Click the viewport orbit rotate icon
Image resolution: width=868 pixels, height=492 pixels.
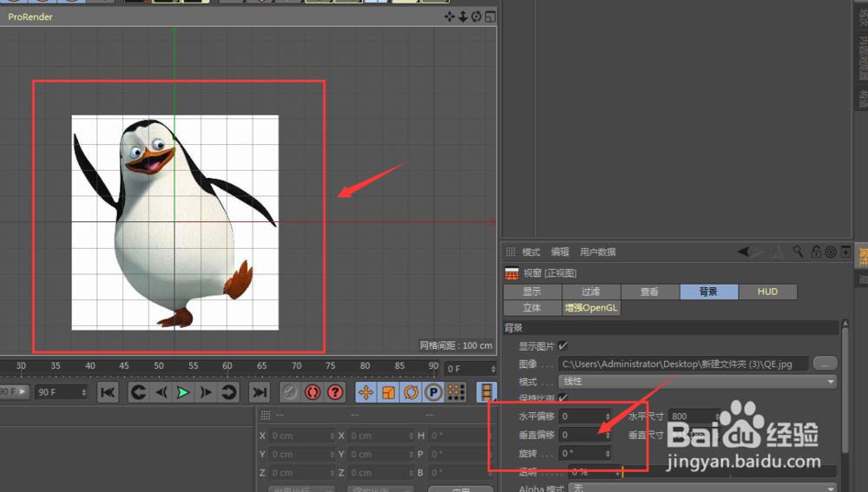(x=476, y=16)
